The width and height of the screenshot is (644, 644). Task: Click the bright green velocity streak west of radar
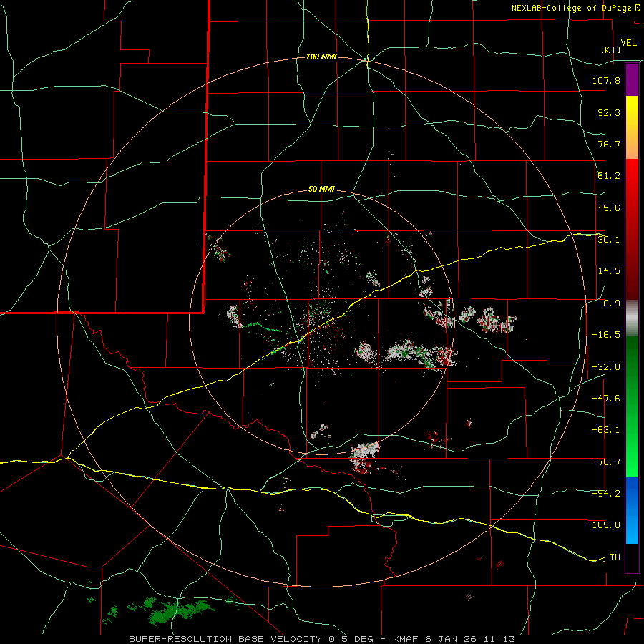click(x=261, y=327)
